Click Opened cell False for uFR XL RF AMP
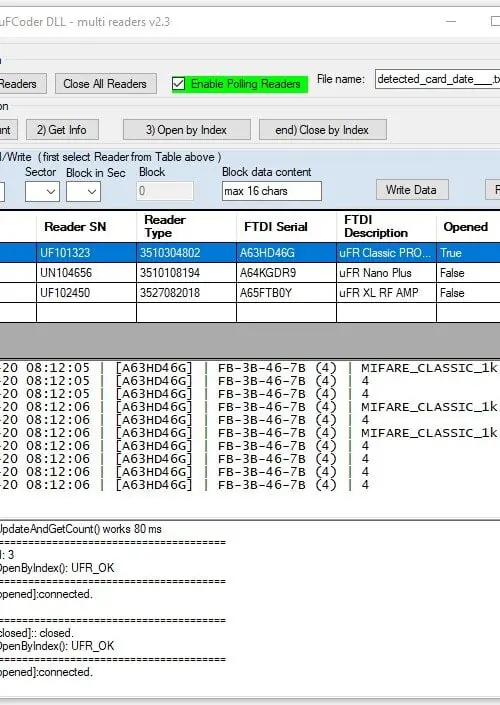The image size is (500, 705). (x=468, y=293)
